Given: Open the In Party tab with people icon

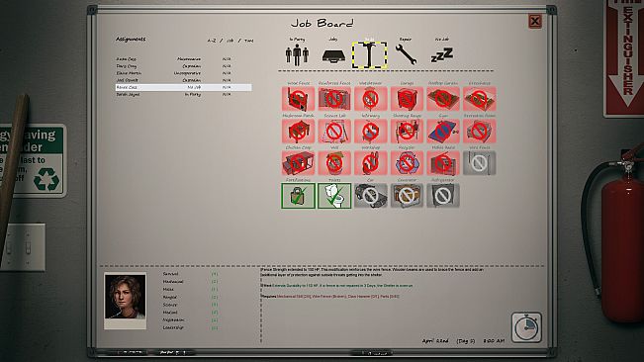Looking at the screenshot, I should tap(298, 55).
